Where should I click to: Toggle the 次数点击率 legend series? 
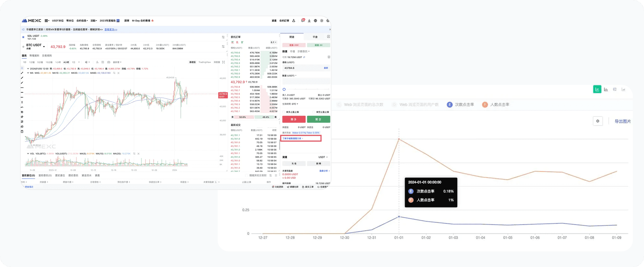460,105
